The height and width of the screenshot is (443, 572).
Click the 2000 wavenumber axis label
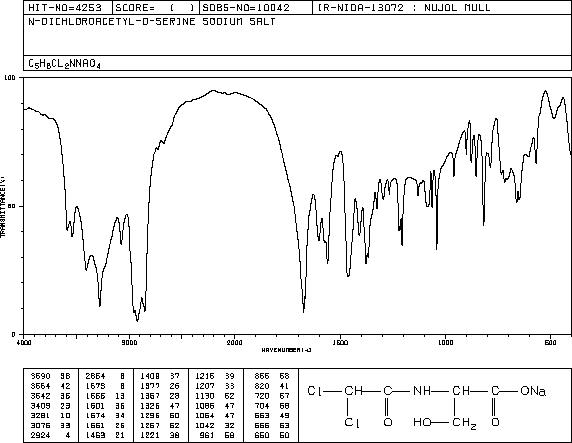tap(234, 342)
